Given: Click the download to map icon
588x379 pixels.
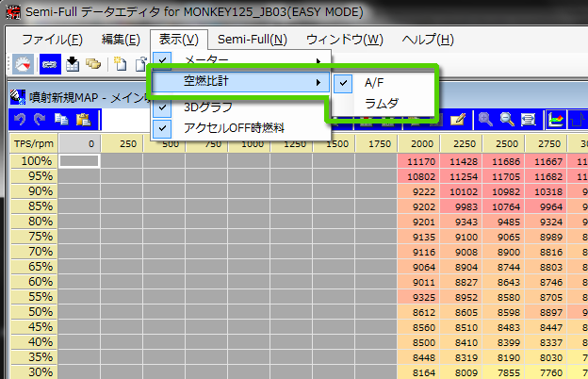Looking at the screenshot, I should click(73, 64).
